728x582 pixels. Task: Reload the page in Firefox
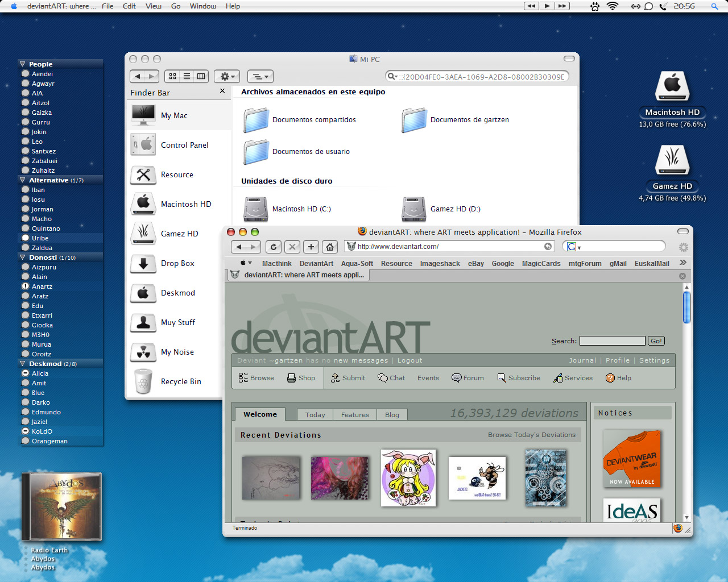(274, 247)
